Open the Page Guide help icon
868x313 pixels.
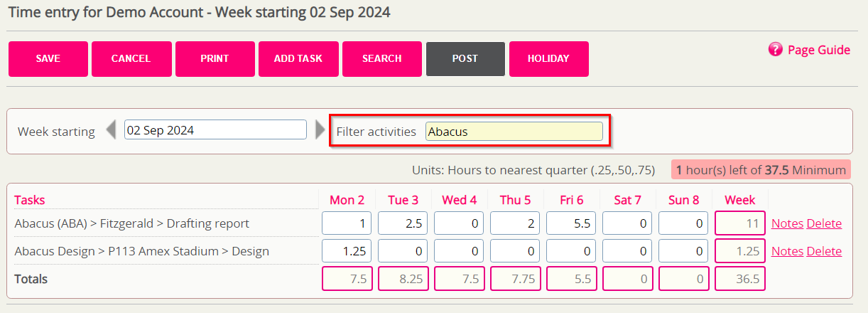tap(776, 50)
